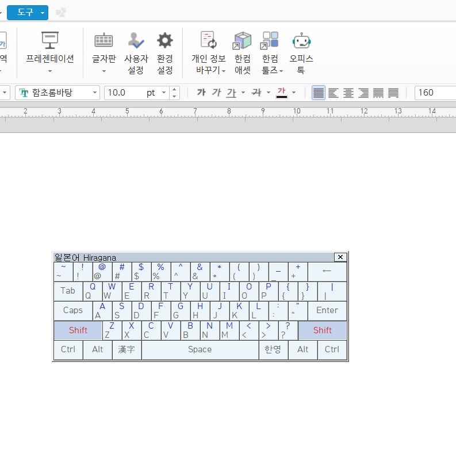
Task: Open 사용자 설정 user customization
Action: pyautogui.click(x=136, y=53)
